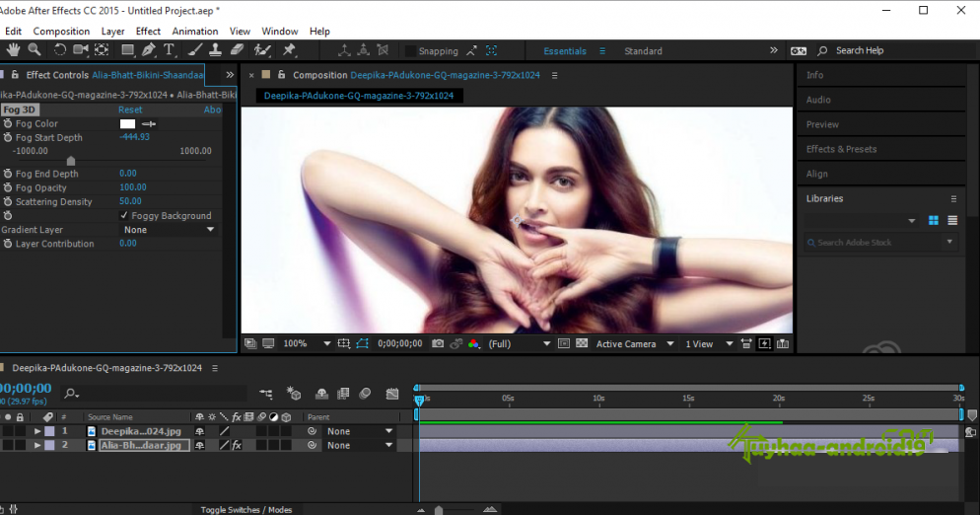The image size is (980, 515).
Task: Open the Composition Mini-Flowchart in timeline
Action: tap(266, 394)
